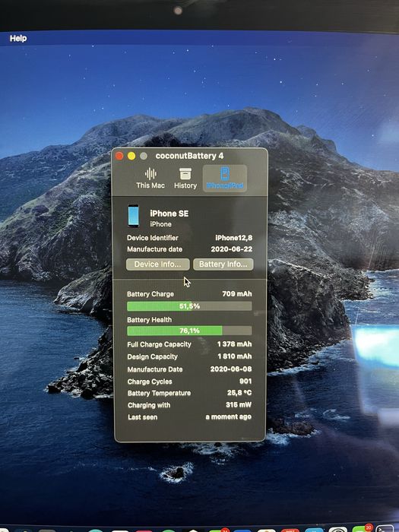Click the coconutBattery 4 window title
Viewport: 399px width, 532px height.
click(189, 156)
